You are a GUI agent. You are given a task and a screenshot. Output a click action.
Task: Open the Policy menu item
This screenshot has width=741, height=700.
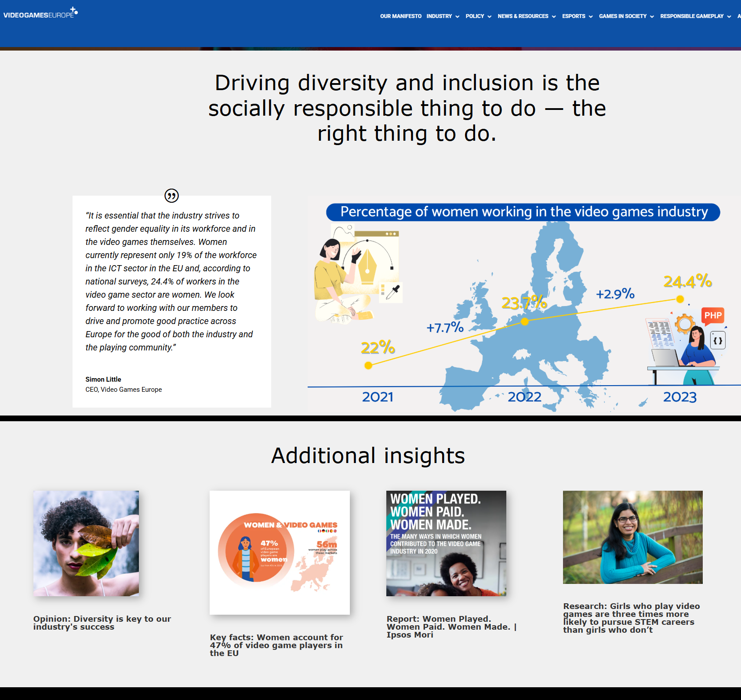pos(475,16)
